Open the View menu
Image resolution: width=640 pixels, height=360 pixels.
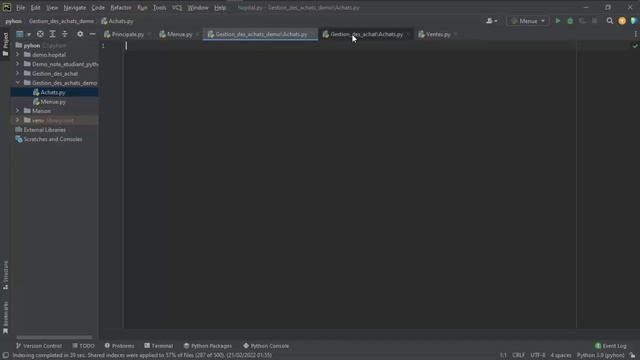(52, 8)
